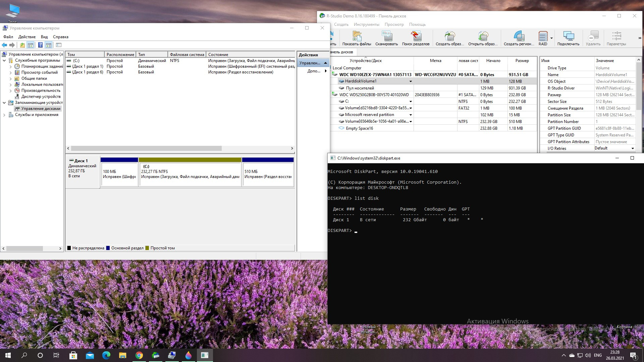Select the (C:) volume row in volume list
The width and height of the screenshot is (644, 362).
click(x=180, y=61)
